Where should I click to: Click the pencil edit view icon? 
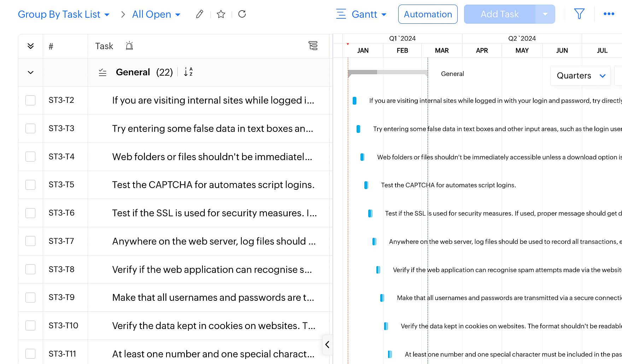click(200, 14)
